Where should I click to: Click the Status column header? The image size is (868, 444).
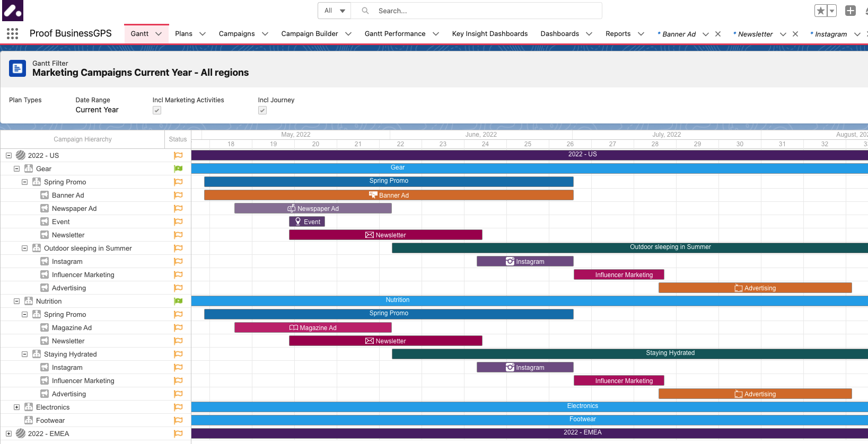[178, 139]
